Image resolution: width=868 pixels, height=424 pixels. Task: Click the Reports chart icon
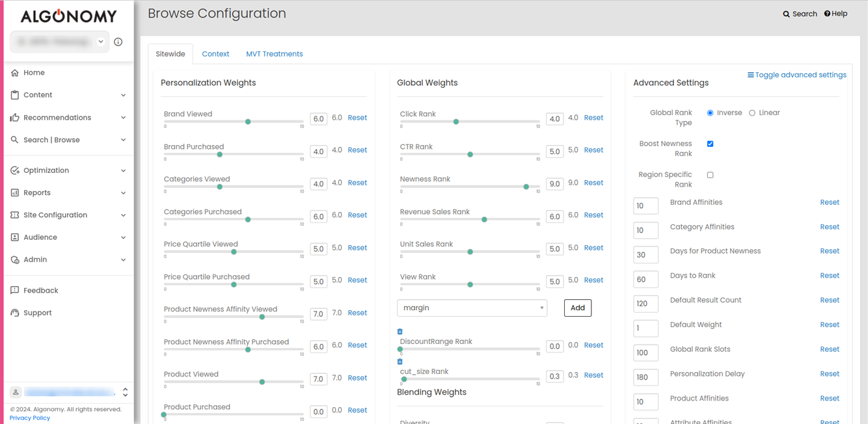tap(15, 193)
